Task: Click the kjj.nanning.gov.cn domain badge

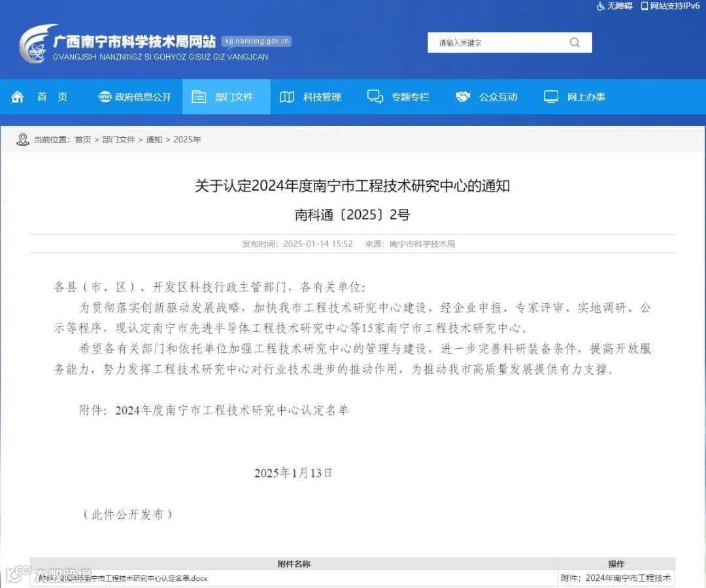Action: (x=257, y=41)
